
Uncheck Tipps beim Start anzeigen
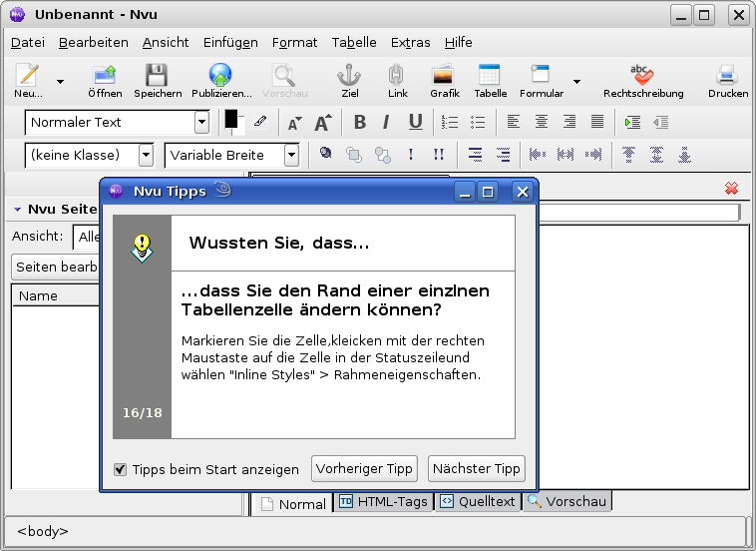point(120,469)
